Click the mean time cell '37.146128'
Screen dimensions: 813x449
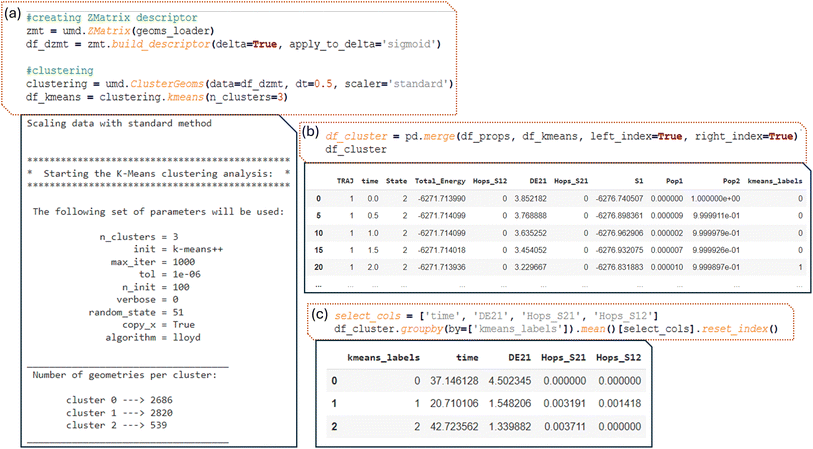click(454, 381)
